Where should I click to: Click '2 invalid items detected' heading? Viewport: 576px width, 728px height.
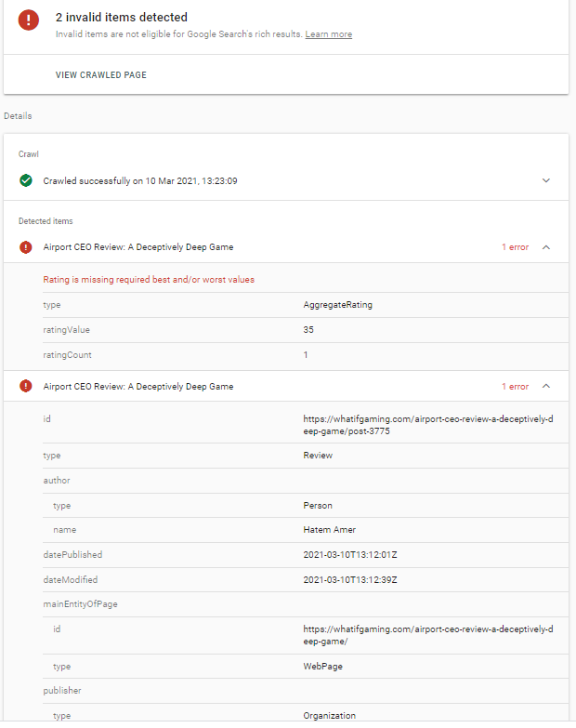pos(122,17)
